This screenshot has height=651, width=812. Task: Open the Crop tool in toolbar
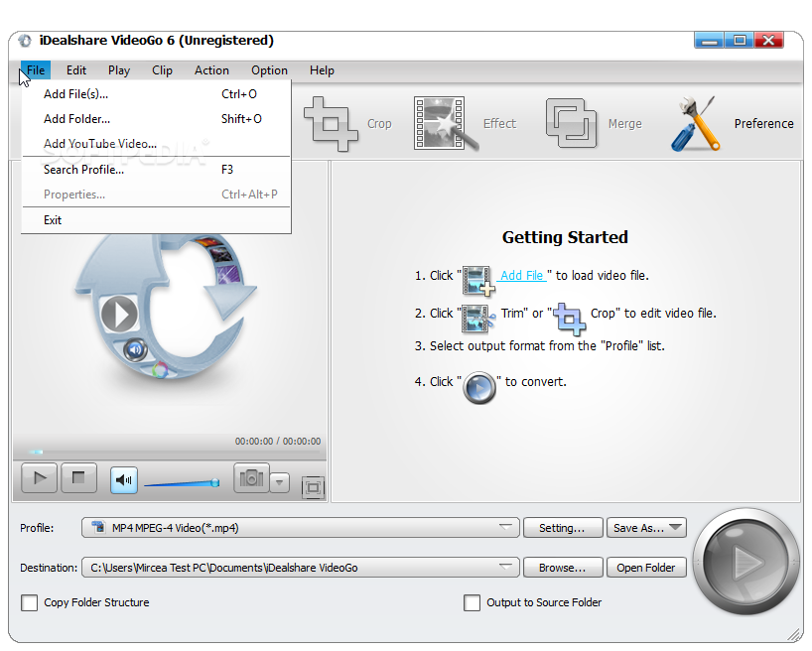click(x=347, y=124)
